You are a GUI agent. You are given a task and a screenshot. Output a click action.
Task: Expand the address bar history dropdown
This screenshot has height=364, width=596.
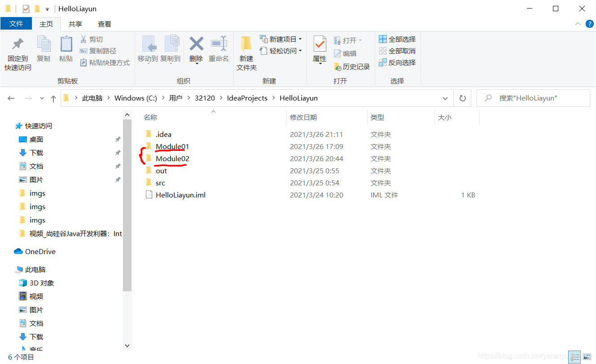coord(445,98)
